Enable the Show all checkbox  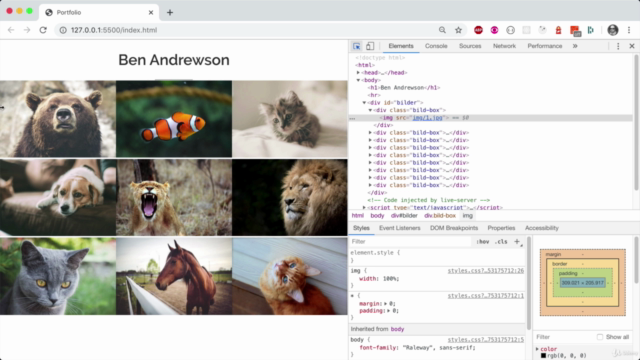600,337
